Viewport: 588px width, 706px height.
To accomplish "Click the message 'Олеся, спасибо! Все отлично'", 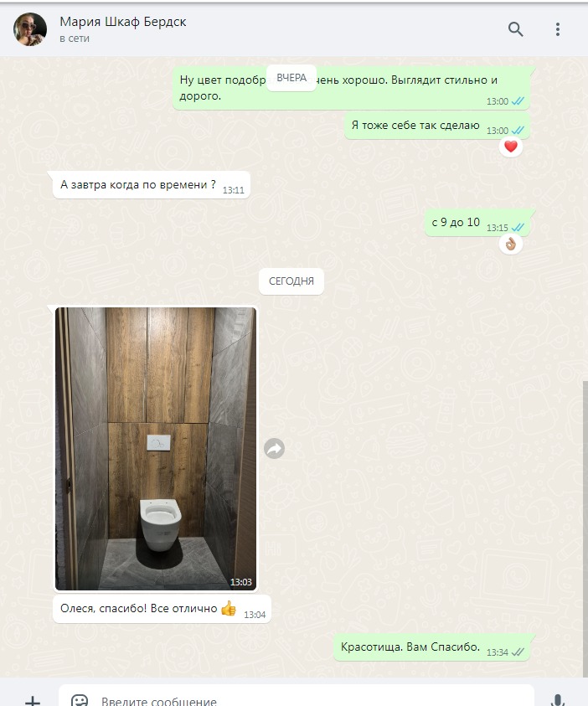I will coord(162,609).
